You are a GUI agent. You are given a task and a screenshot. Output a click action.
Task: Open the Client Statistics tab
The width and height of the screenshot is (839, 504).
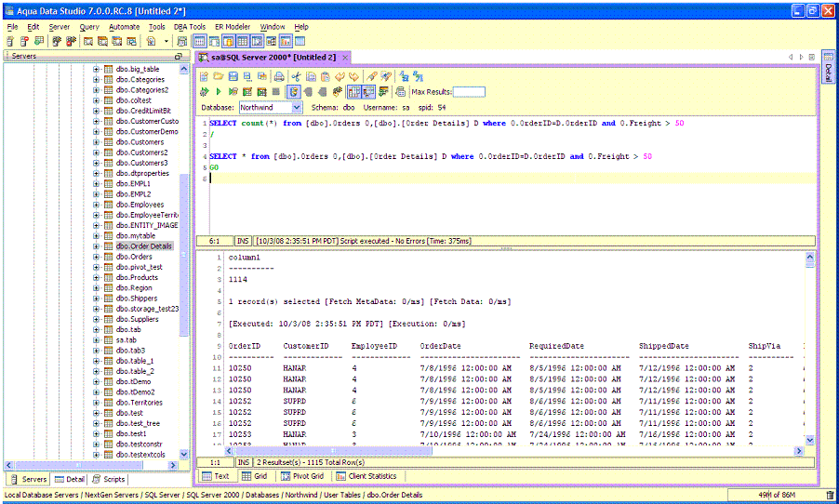(x=366, y=476)
